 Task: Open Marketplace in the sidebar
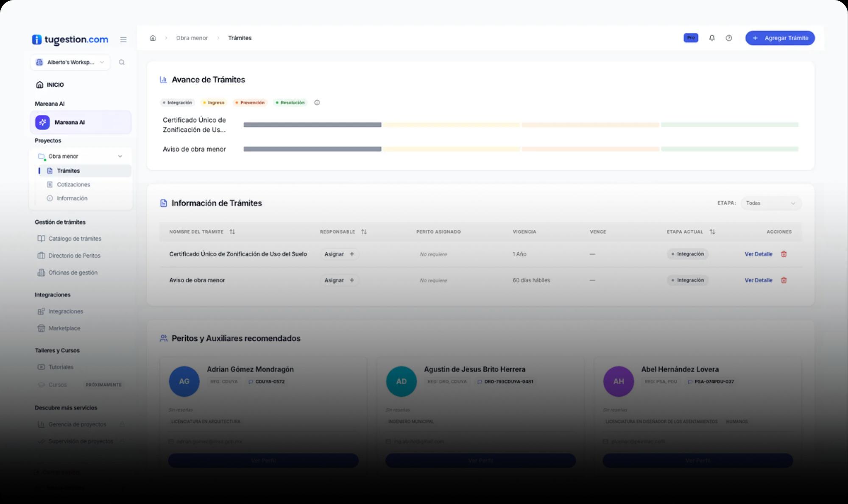(x=59, y=328)
